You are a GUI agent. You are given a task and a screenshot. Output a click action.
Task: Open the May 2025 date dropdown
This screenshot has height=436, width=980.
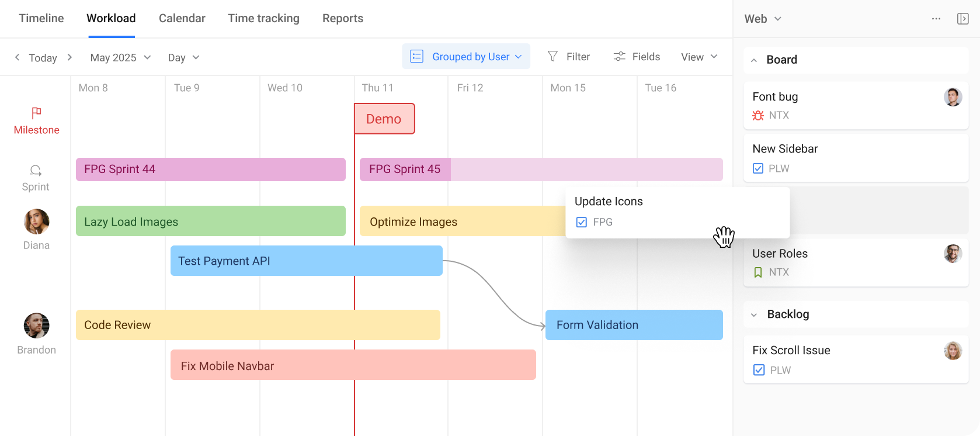pyautogui.click(x=120, y=57)
